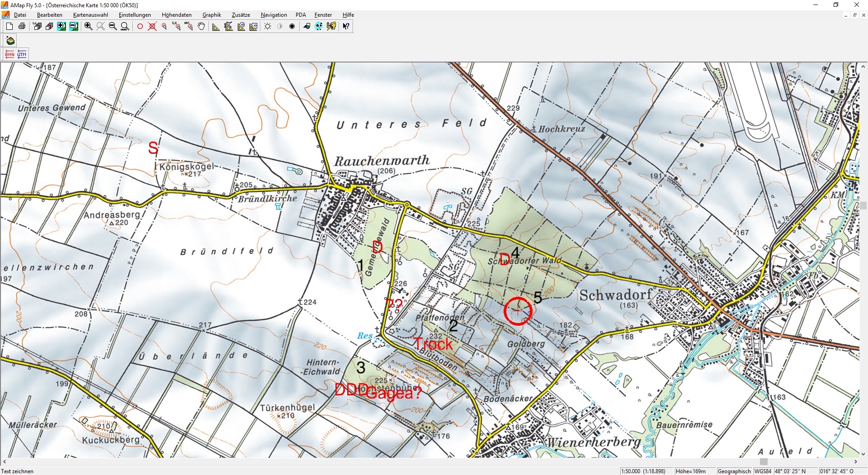Click the greyed-out half-circle contrast icon

[280, 26]
